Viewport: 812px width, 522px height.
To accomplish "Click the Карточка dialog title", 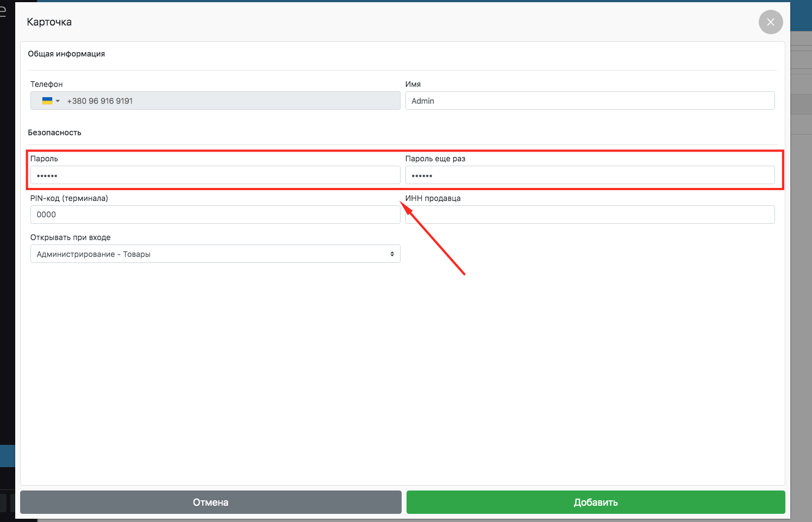I will tap(49, 22).
